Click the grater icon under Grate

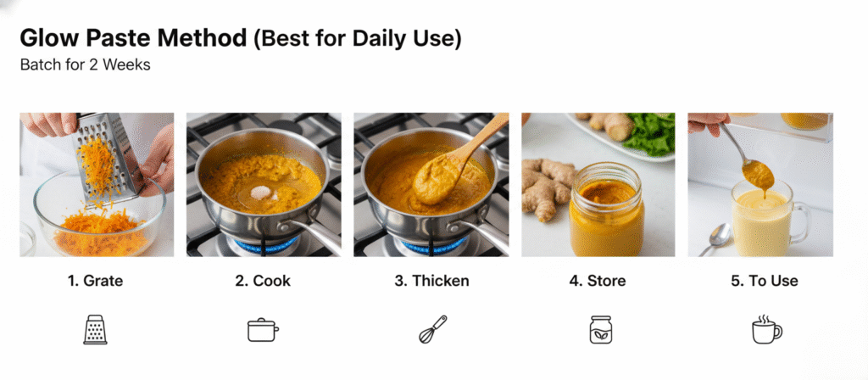click(x=95, y=330)
